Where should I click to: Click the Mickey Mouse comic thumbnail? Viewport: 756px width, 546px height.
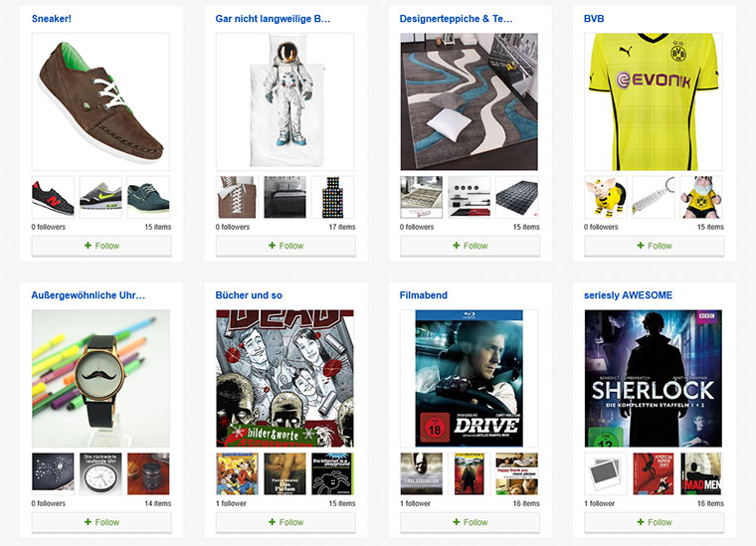point(237,473)
